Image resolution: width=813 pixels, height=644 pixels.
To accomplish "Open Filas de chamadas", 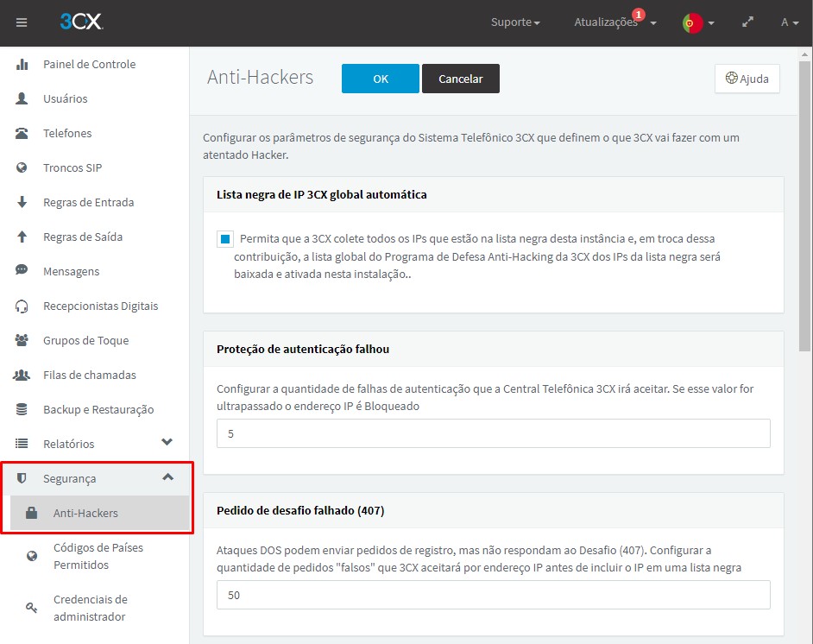I will point(90,375).
